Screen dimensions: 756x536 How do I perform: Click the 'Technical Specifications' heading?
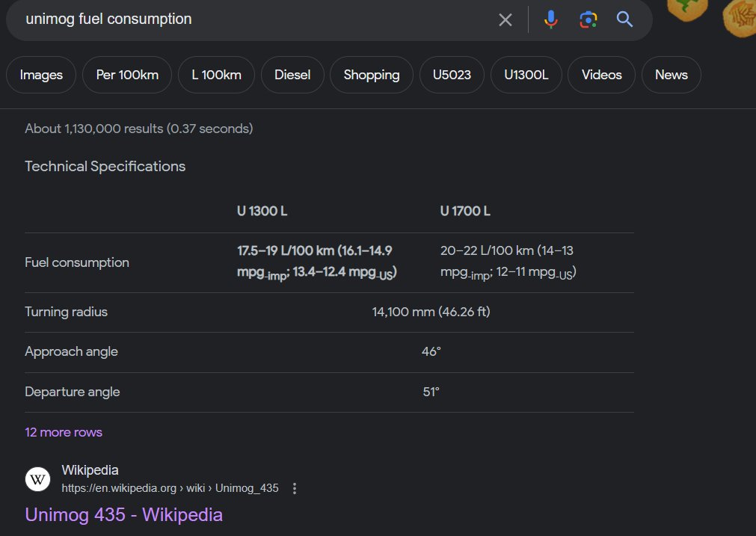[x=105, y=166]
